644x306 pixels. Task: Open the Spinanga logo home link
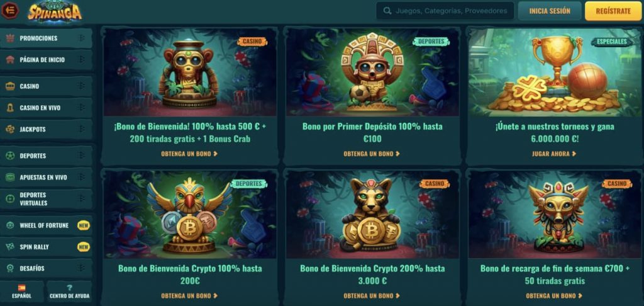pyautogui.click(x=55, y=11)
